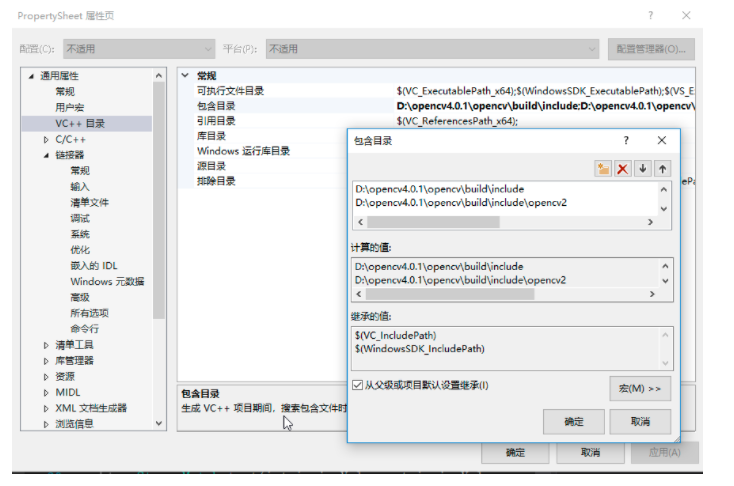This screenshot has width=734, height=486.
Task: Click the 应用(A) button
Action: tap(664, 452)
